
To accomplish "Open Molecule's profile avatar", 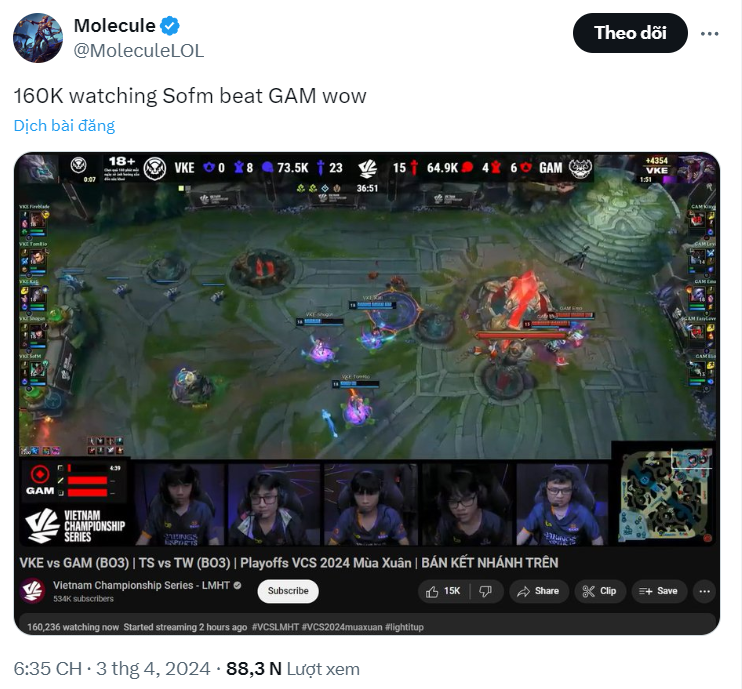I will (x=38, y=38).
